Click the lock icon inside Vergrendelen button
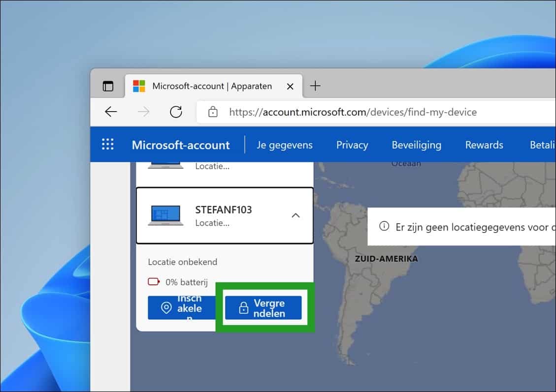 tap(245, 307)
